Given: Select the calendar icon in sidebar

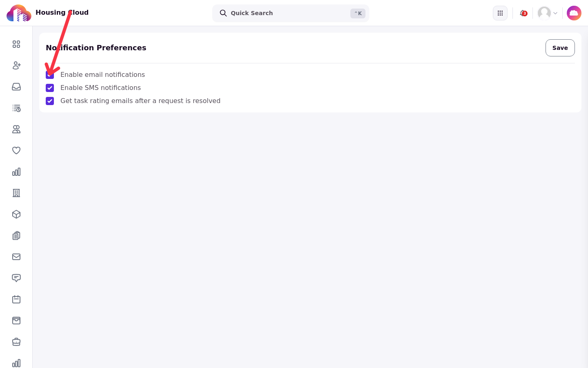Looking at the screenshot, I should click(16, 299).
